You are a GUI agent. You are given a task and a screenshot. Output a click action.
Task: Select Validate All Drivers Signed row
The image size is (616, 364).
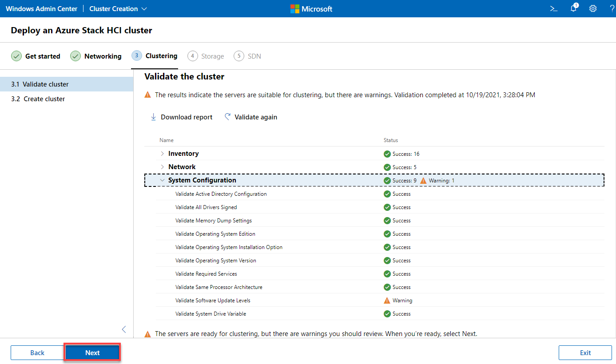(380, 207)
